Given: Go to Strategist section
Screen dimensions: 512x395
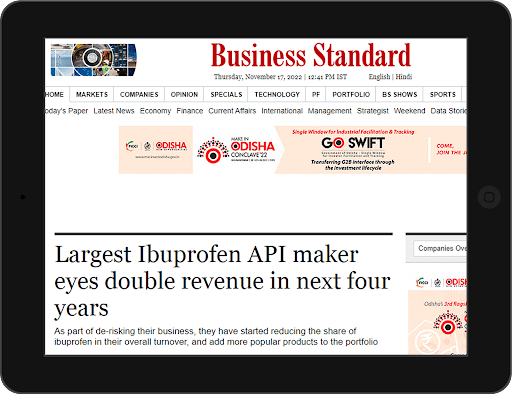Looking at the screenshot, I should pyautogui.click(x=373, y=111).
